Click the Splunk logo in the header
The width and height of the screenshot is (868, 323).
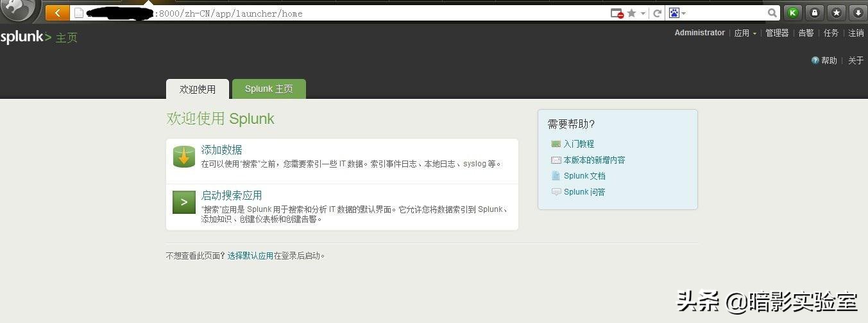point(26,37)
